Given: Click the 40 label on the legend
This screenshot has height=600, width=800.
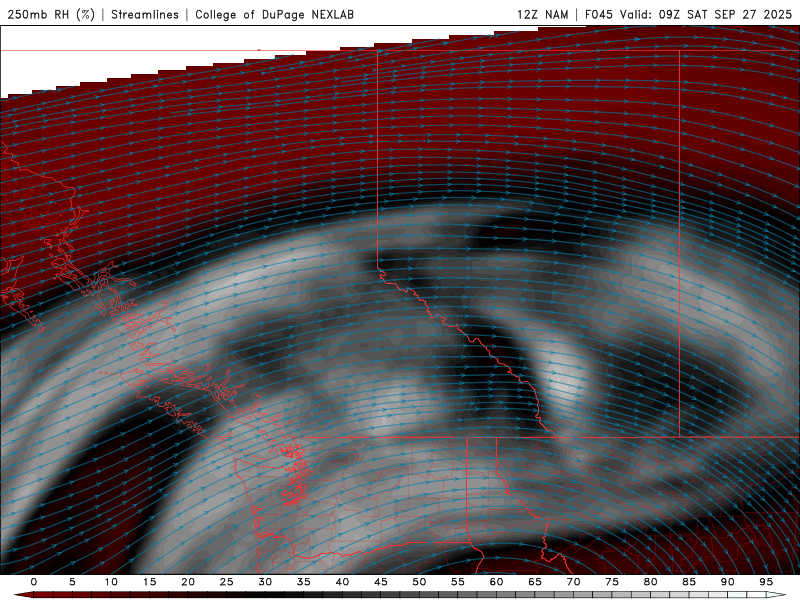Looking at the screenshot, I should 342,582.
